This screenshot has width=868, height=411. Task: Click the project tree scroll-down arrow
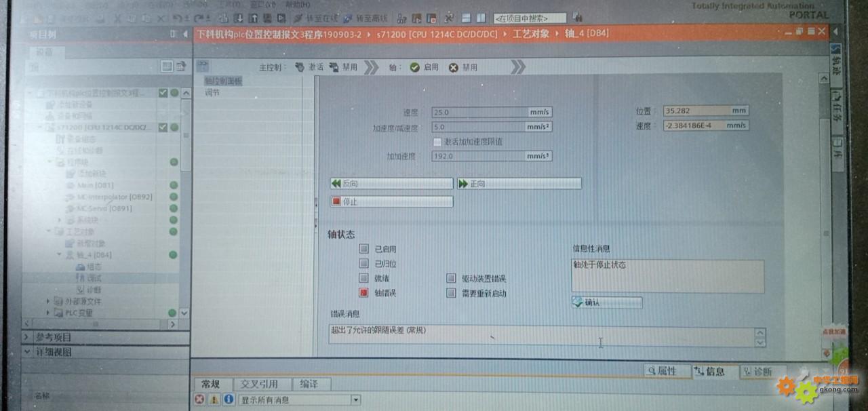[183, 313]
